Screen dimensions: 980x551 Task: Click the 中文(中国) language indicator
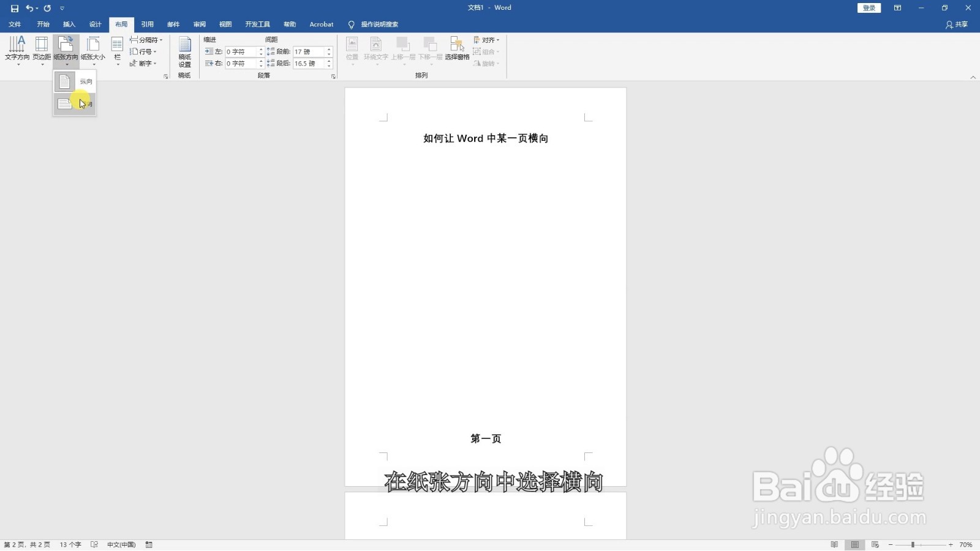121,544
